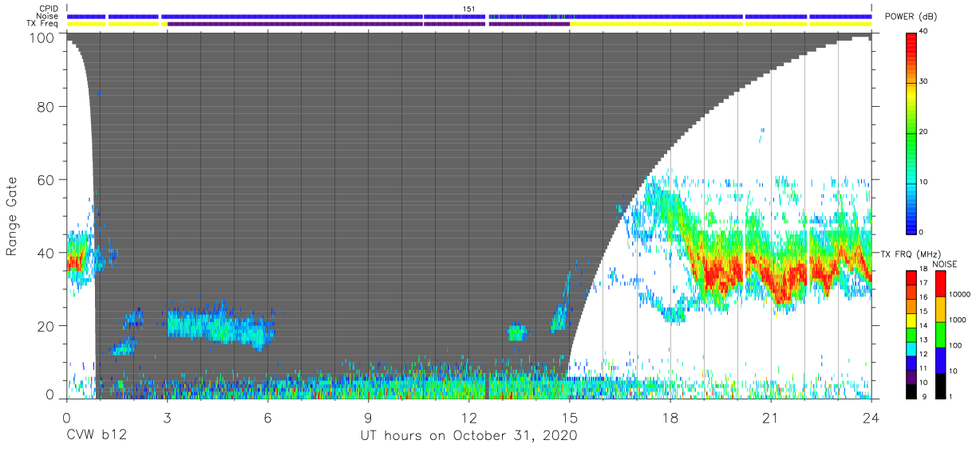The image size is (980, 452).
Task: Click the y-axis tick label '80'
Action: pos(45,108)
